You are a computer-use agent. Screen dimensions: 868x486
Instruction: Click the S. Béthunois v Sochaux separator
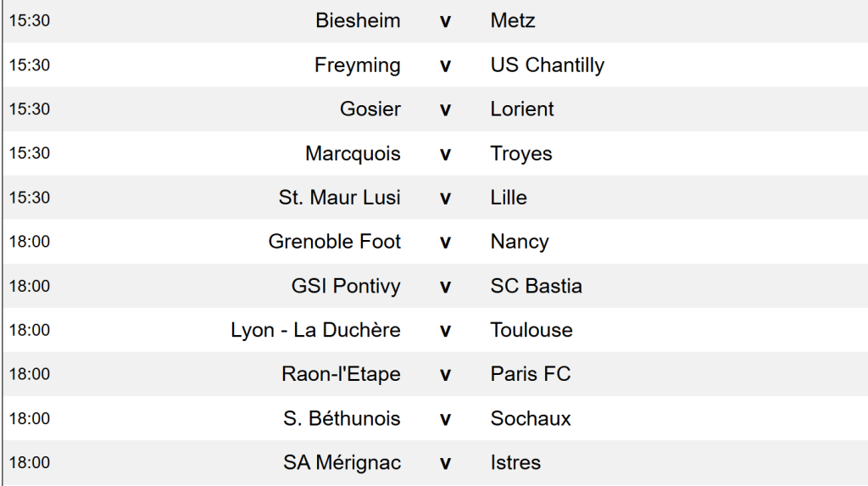445,418
